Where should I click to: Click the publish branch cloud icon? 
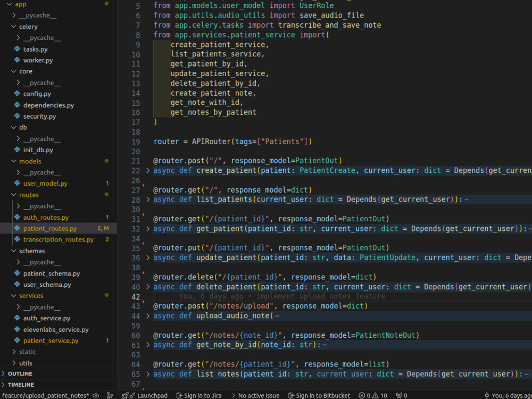click(x=96, y=395)
